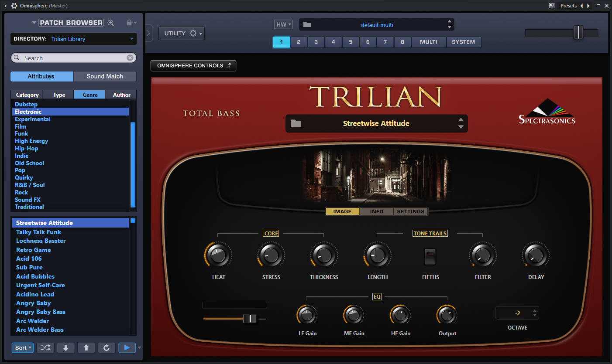This screenshot has height=364, width=612.
Task: Click the OMNISPHERE CONTROLS button
Action: [193, 65]
